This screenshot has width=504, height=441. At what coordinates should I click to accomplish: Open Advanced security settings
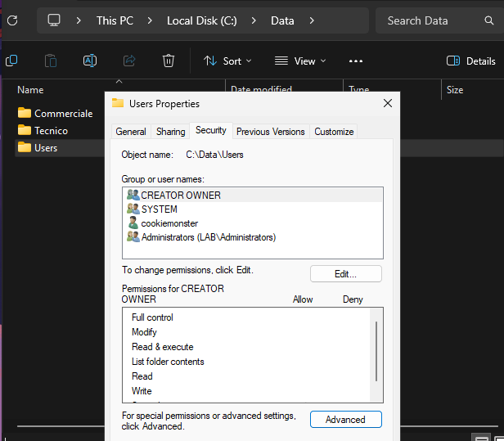coord(345,420)
